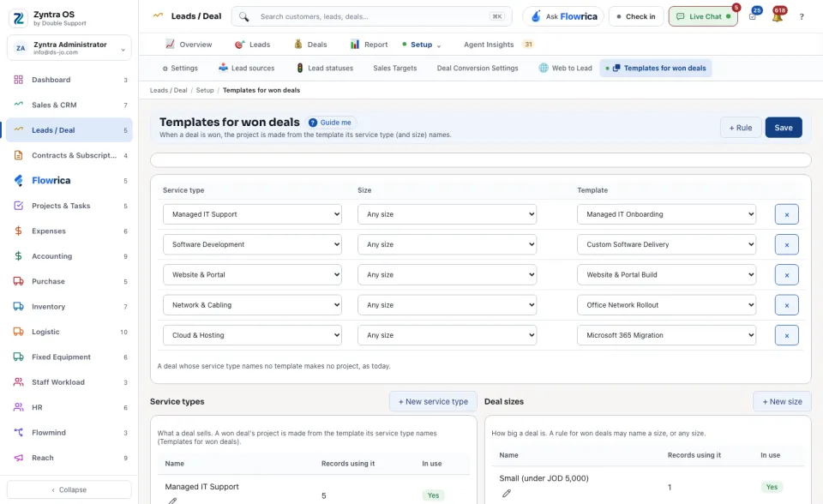Add a new rule with + Rule

(741, 128)
